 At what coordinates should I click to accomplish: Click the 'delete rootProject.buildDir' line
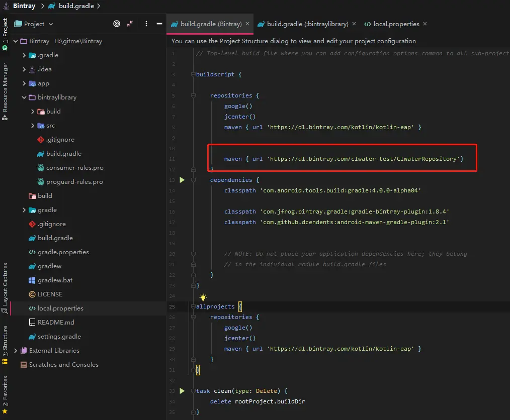(x=258, y=401)
